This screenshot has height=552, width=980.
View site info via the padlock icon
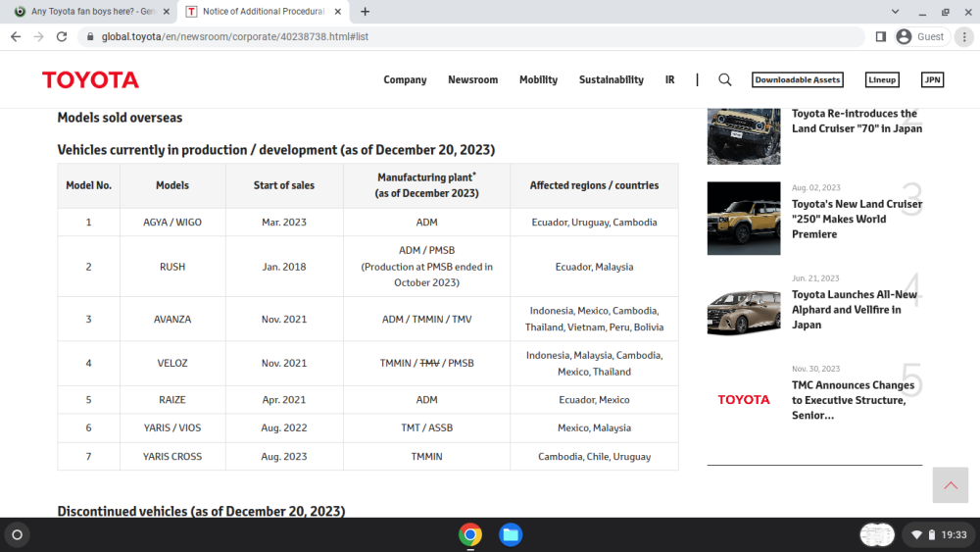90,37
